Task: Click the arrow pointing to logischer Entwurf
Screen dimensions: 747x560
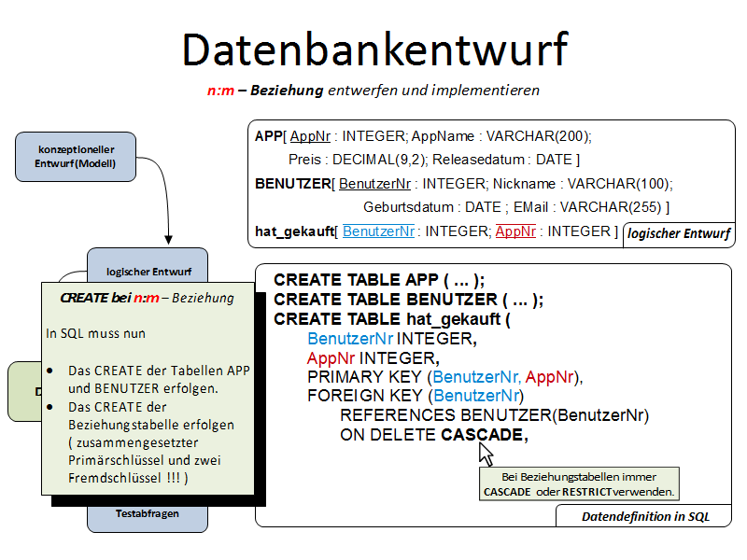Action: [x=168, y=238]
